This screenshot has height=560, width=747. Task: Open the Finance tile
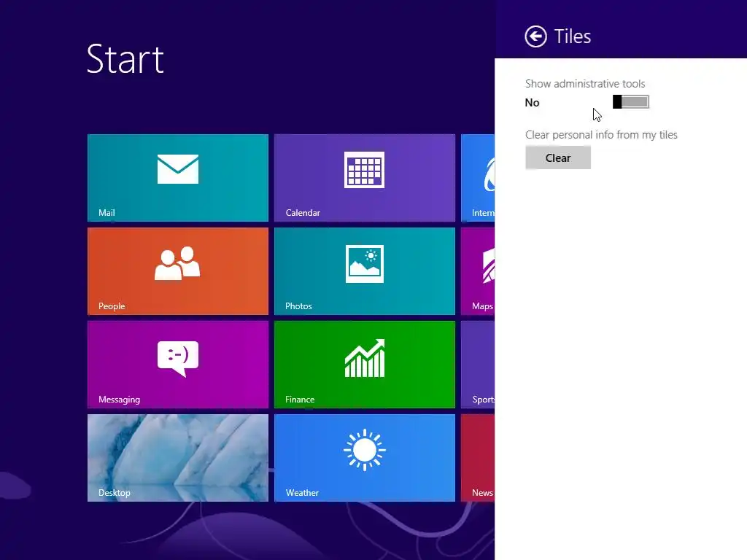pos(365,365)
